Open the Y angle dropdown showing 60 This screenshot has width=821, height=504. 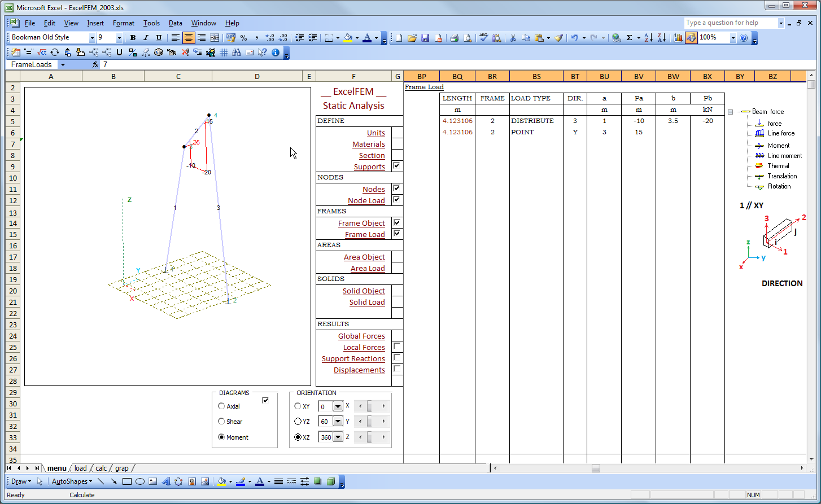click(x=338, y=422)
